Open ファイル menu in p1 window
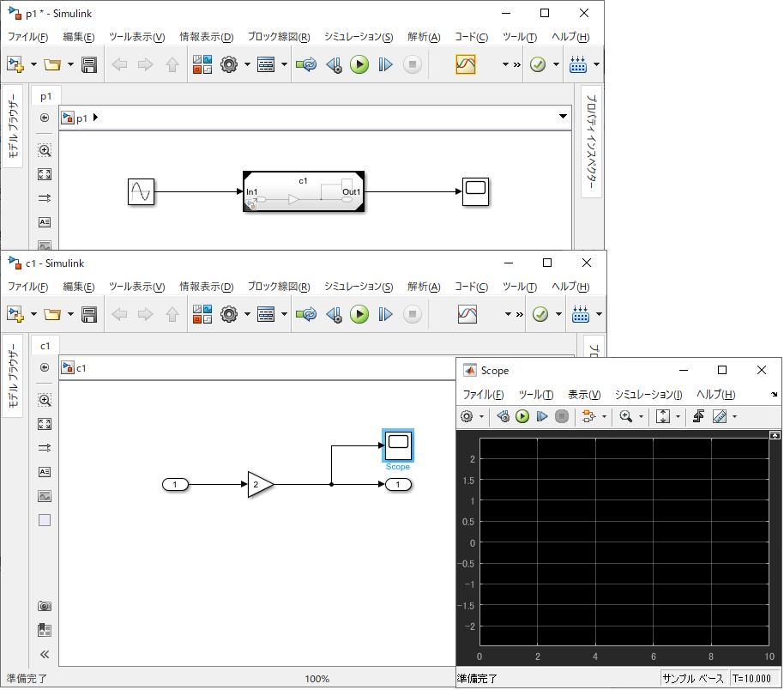The width and height of the screenshot is (784, 690). pos(28,37)
